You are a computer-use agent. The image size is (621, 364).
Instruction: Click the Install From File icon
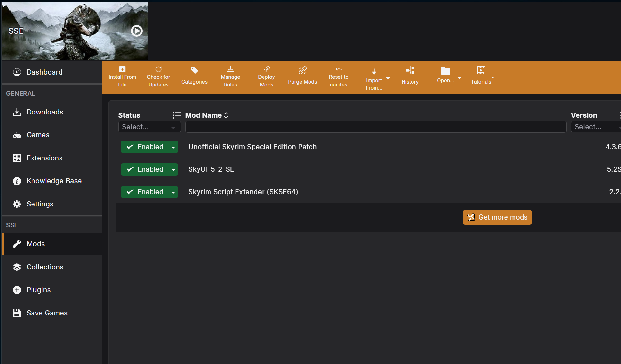(122, 69)
